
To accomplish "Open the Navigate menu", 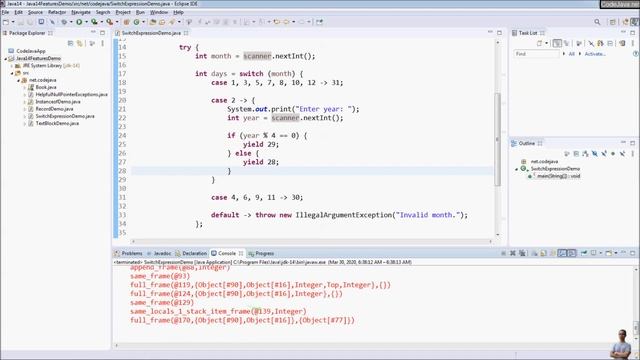I will point(81,12).
